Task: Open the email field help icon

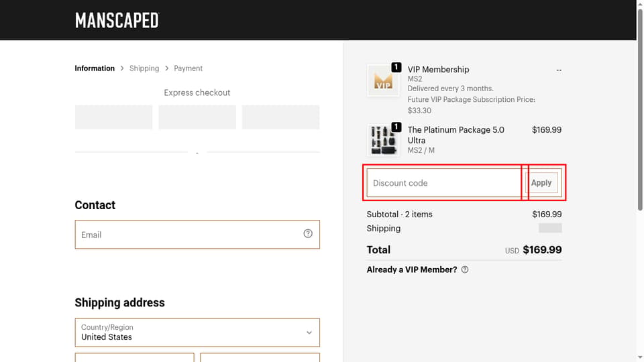Action: 308,233
